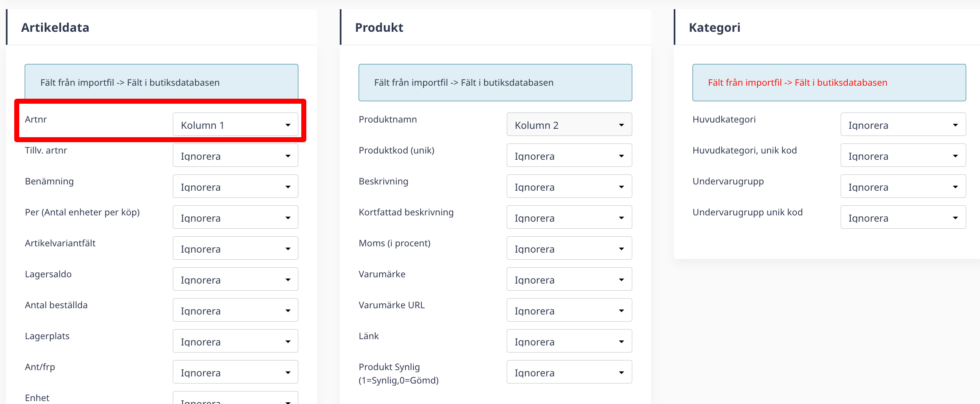The width and height of the screenshot is (980, 404).
Task: Select column for Beskrivning
Action: (x=569, y=186)
